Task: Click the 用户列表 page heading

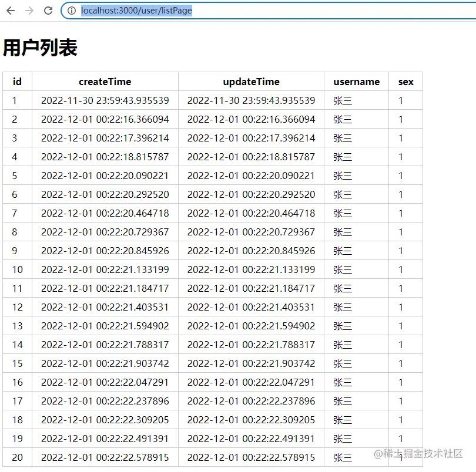Action: [x=40, y=48]
